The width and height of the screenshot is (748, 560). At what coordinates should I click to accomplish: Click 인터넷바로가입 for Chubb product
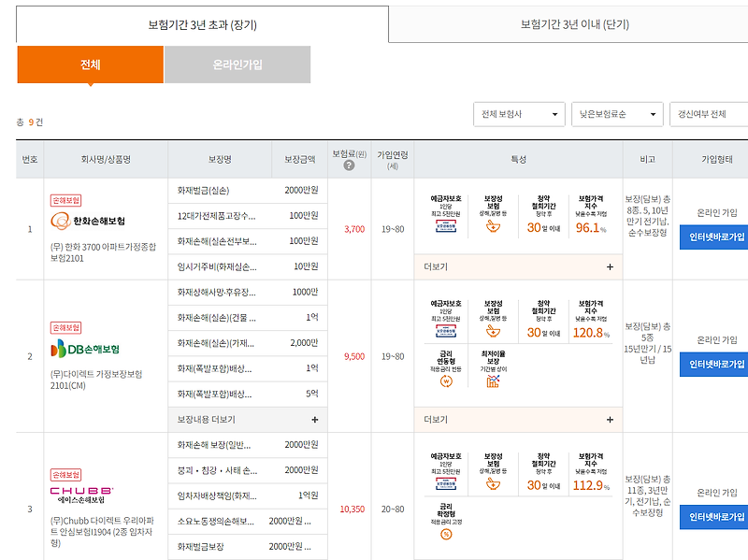tap(714, 517)
